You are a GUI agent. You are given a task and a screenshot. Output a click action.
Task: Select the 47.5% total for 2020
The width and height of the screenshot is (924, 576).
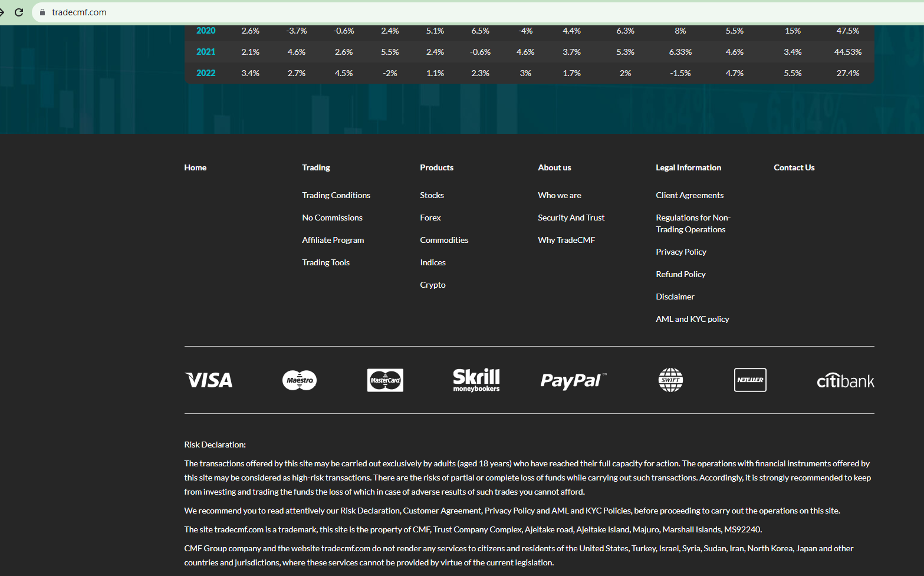point(848,31)
